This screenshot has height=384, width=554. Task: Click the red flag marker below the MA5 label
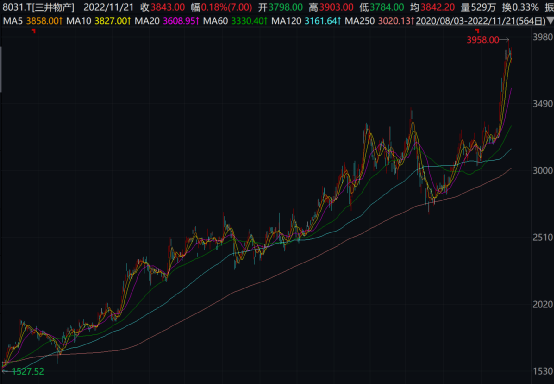point(34,31)
